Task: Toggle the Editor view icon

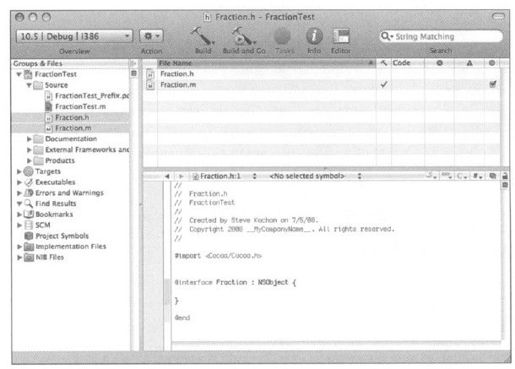Action: [341, 36]
